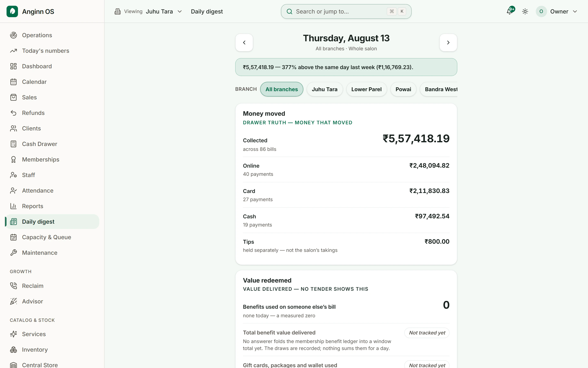Click the Anginn OS leaf logo
Image resolution: width=588 pixels, height=368 pixels.
(x=12, y=11)
